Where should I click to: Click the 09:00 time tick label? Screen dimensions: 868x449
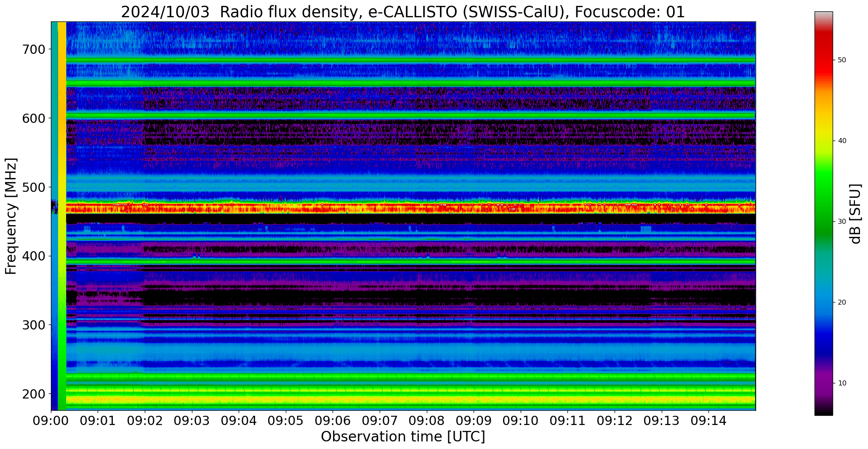pos(51,421)
